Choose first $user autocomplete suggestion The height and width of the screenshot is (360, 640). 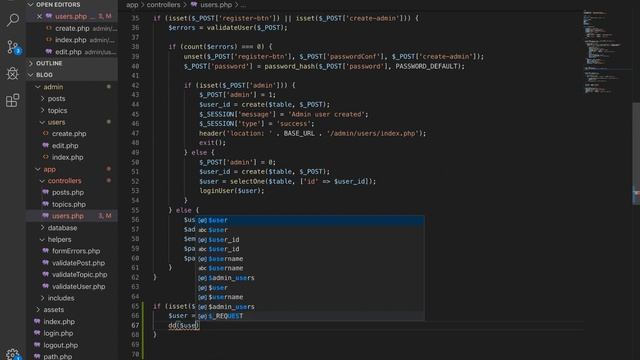click(x=310, y=220)
